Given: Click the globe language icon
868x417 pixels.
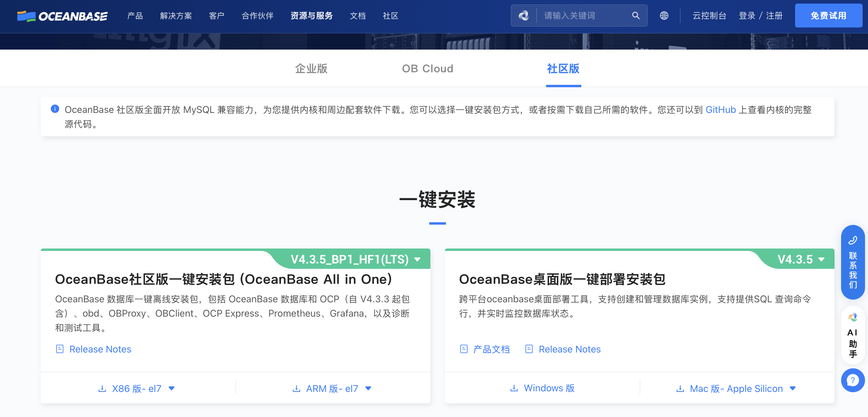Looking at the screenshot, I should pyautogui.click(x=664, y=16).
